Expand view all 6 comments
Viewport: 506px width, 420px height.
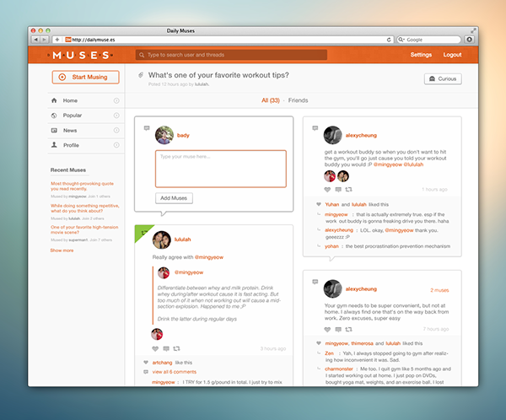(175, 372)
